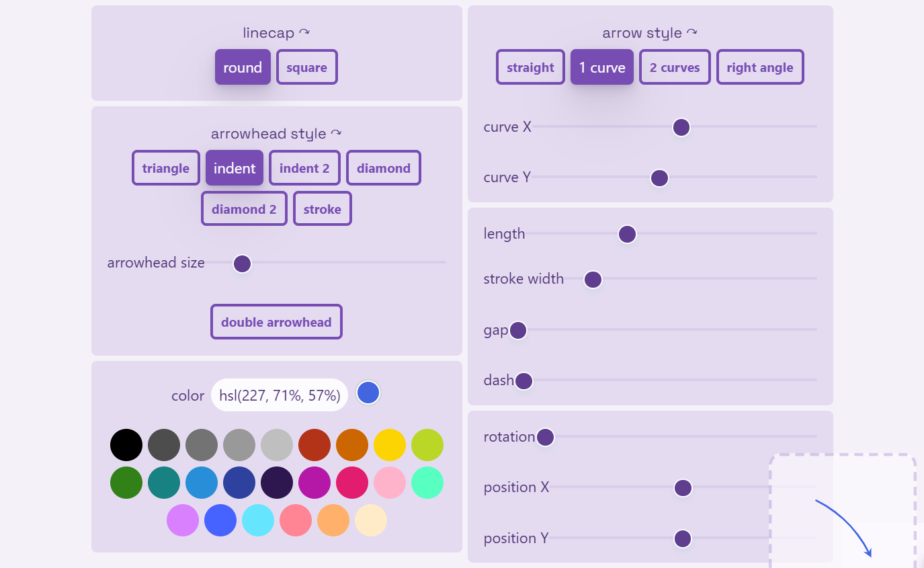Click the color hsl value input field

tap(280, 395)
